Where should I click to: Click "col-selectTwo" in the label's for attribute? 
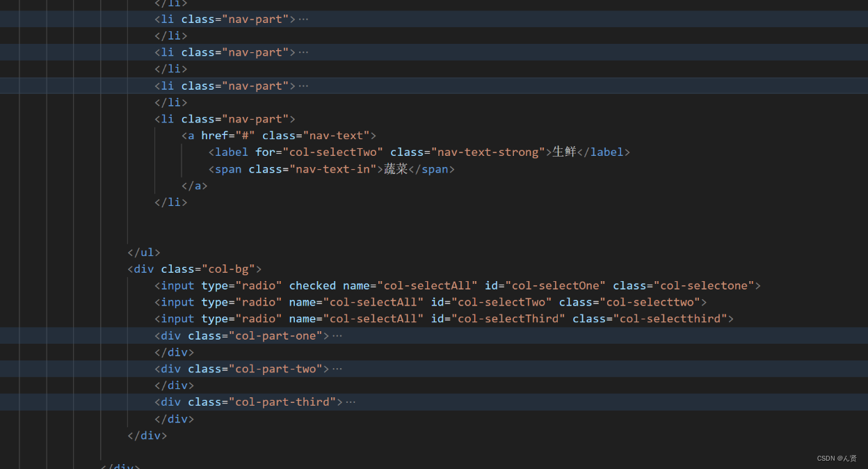coord(333,152)
